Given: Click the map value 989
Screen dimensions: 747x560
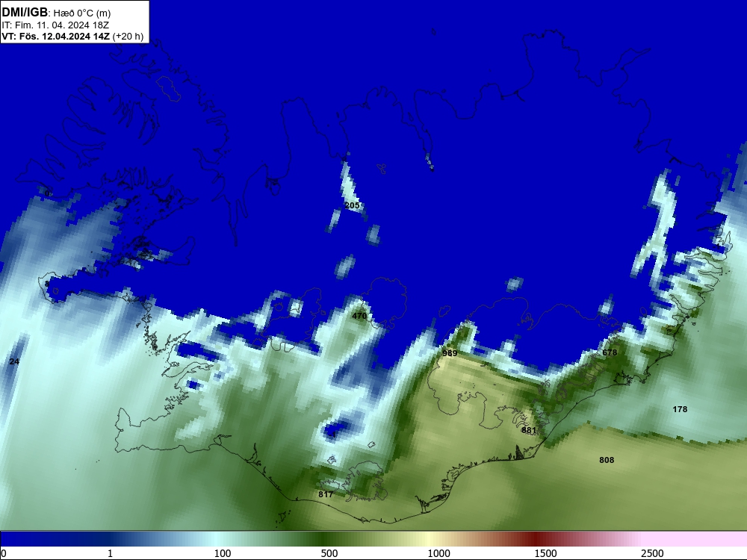Looking at the screenshot, I should (x=450, y=353).
